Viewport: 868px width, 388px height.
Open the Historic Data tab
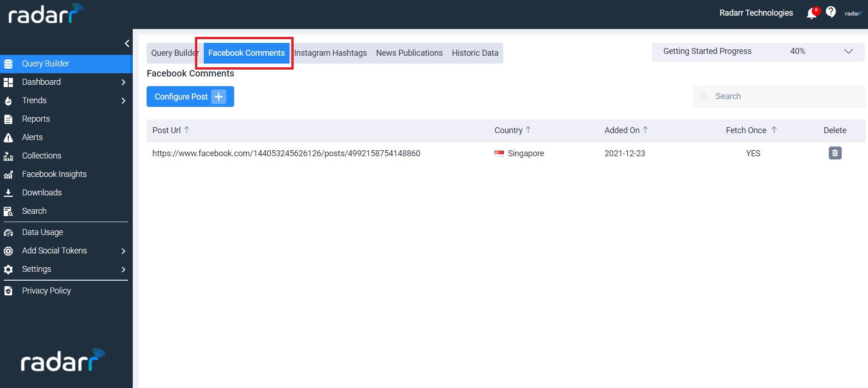475,53
